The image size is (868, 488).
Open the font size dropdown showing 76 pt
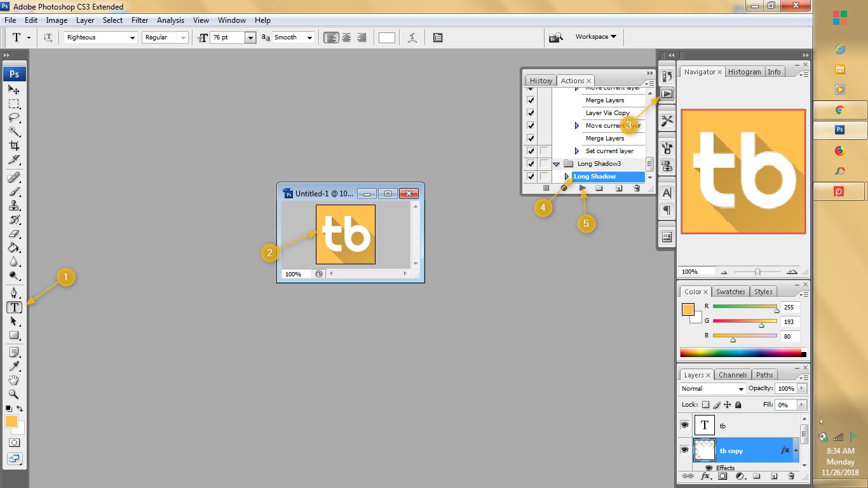[x=250, y=37]
